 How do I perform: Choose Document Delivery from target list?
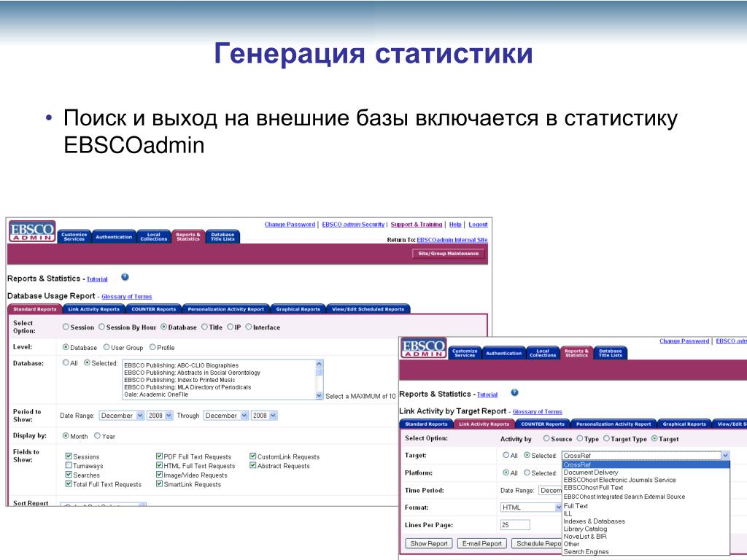coord(591,472)
